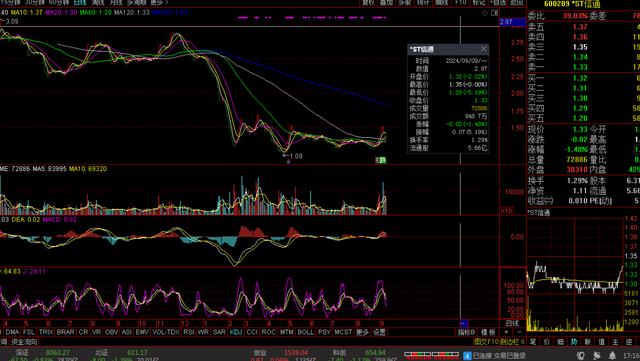Viewport: 640px width, 361px height.
Task: Toggle the side panel layout icon
Action: point(494,13)
